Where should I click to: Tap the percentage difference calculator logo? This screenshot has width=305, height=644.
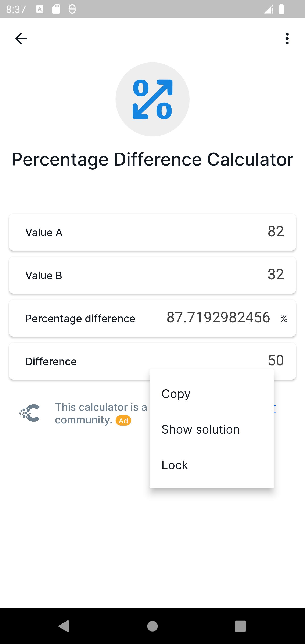tap(152, 99)
